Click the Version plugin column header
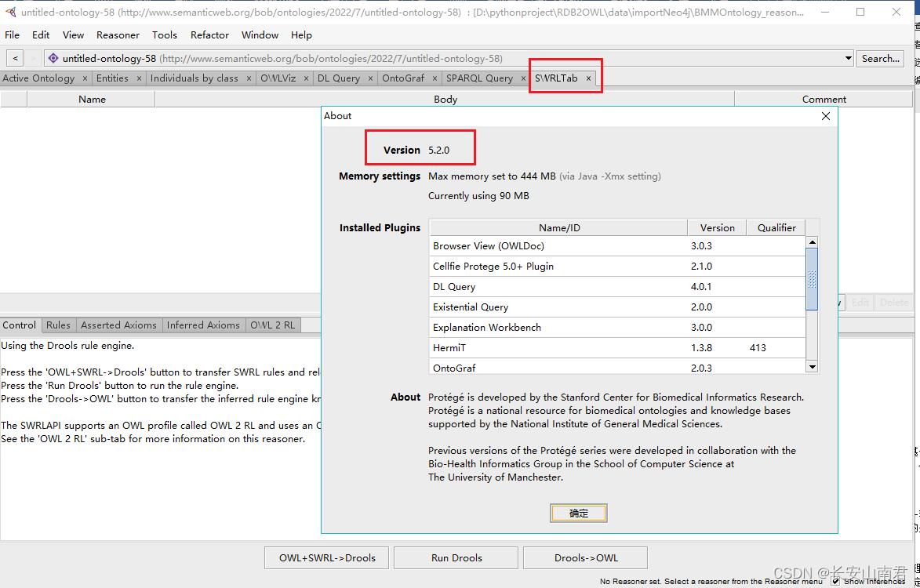This screenshot has width=920, height=588. pos(717,227)
